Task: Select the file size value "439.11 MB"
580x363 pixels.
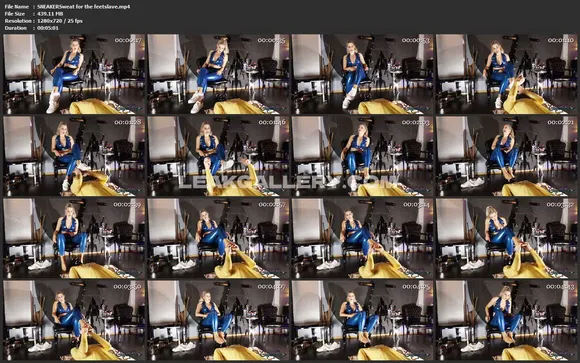Action: 50,14
